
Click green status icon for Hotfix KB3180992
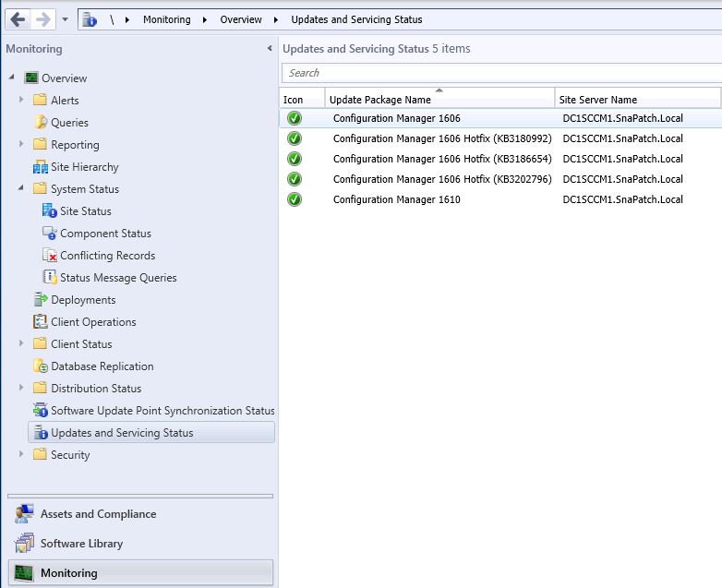point(295,138)
